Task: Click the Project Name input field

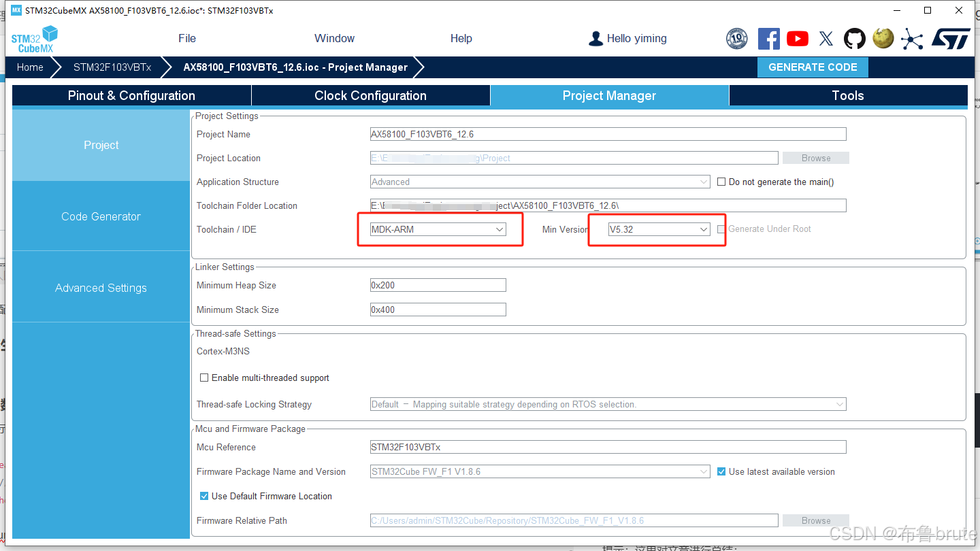Action: click(x=608, y=134)
